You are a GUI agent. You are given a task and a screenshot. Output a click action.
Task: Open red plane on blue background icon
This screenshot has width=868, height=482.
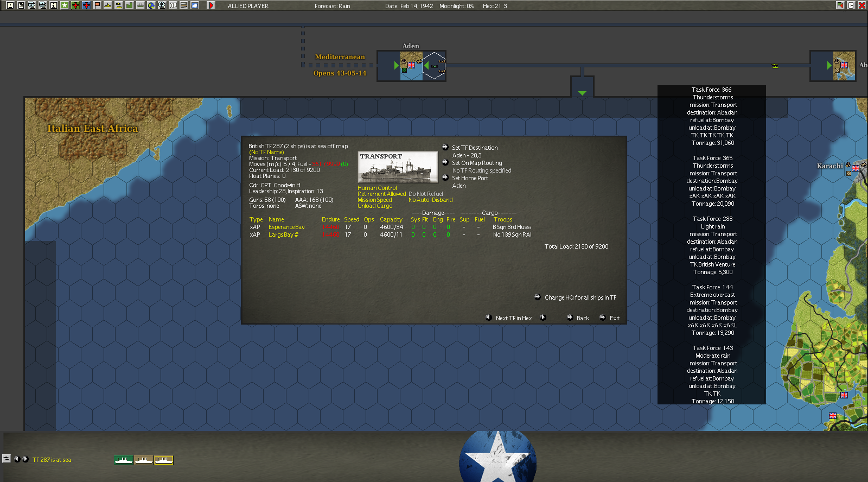pyautogui.click(x=86, y=5)
